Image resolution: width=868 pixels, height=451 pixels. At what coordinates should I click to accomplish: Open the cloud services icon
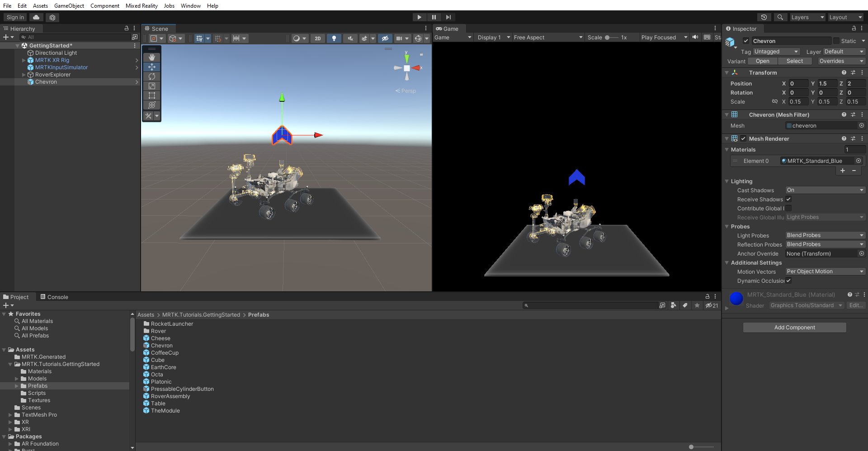[36, 17]
